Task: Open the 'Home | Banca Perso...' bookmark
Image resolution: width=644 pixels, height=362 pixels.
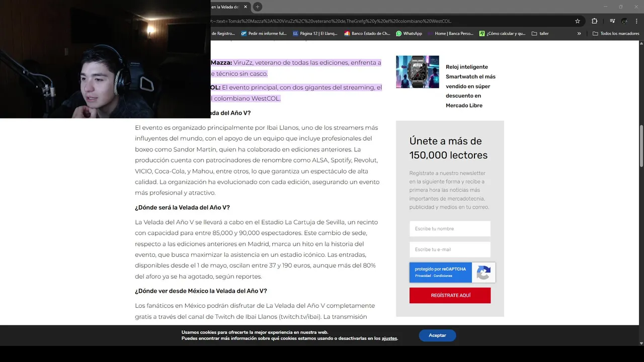Action: point(450,34)
